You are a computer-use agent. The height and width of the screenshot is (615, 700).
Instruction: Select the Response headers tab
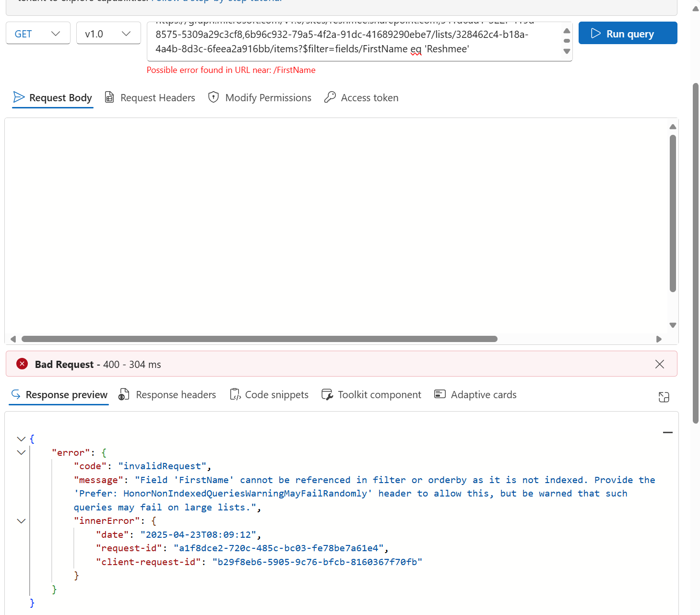pos(167,395)
